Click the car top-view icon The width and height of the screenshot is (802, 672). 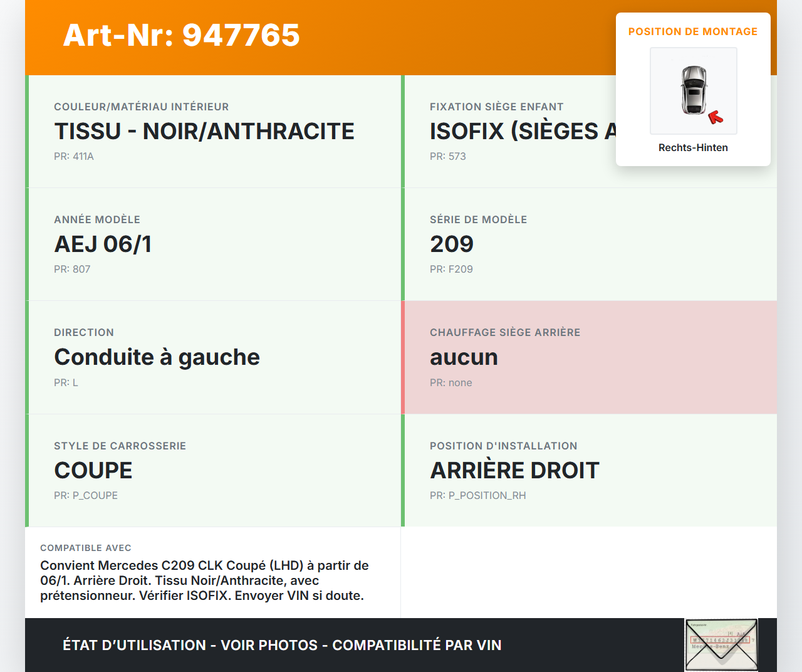(694, 90)
